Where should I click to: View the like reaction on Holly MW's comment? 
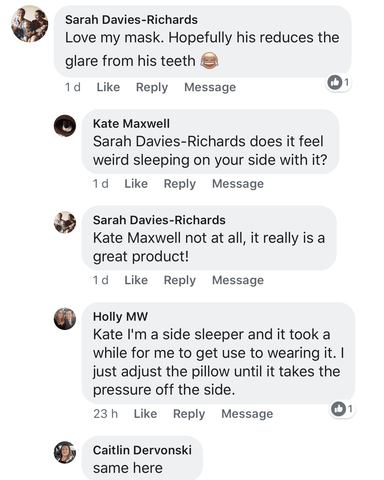[342, 408]
